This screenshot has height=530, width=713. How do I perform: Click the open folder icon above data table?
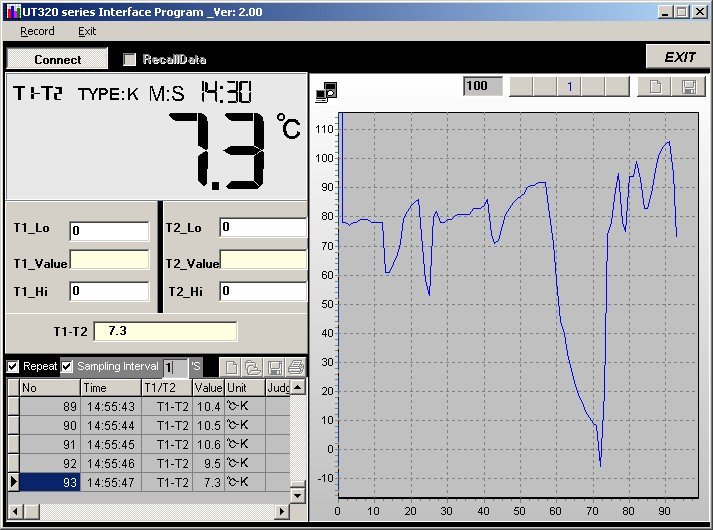pos(252,367)
